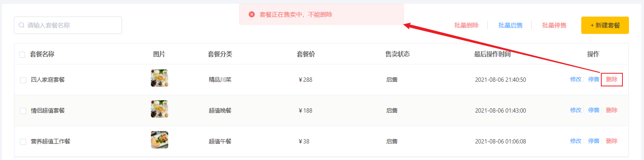Toggle the select-all header checkbox

tap(22, 55)
